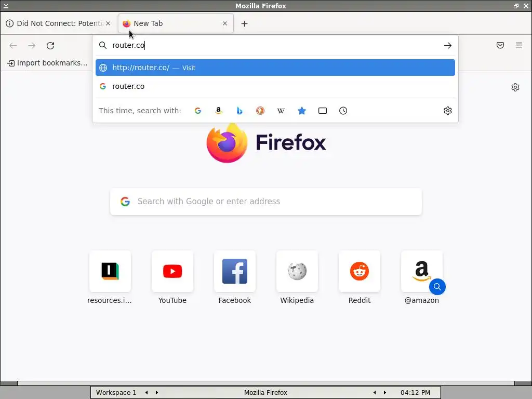Focus the address bar with router.co
The width and height of the screenshot is (532, 399).
275,45
